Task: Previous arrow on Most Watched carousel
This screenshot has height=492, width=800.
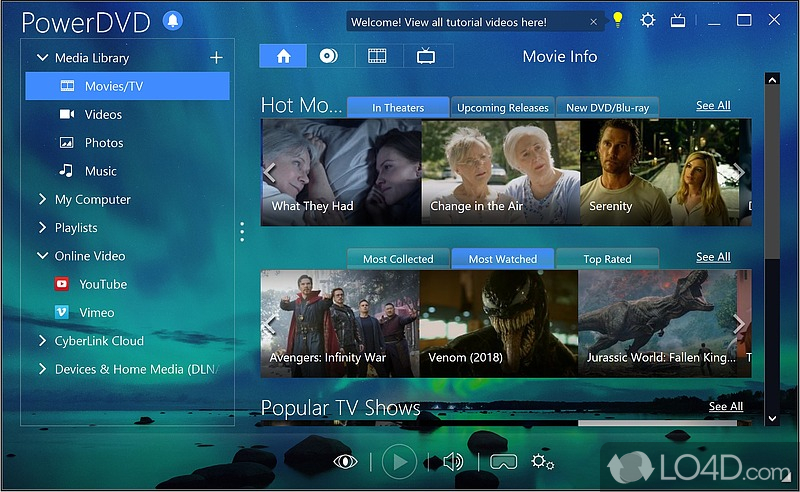Action: [x=270, y=324]
